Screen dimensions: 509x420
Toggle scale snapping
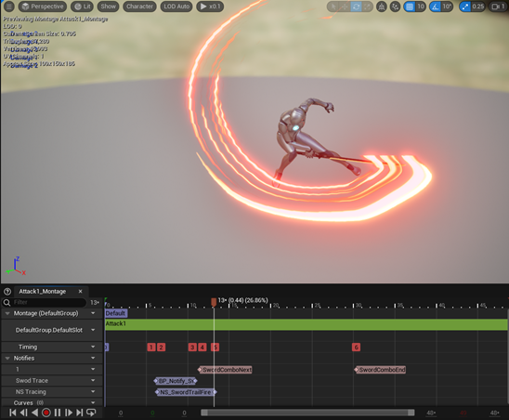pyautogui.click(x=464, y=7)
